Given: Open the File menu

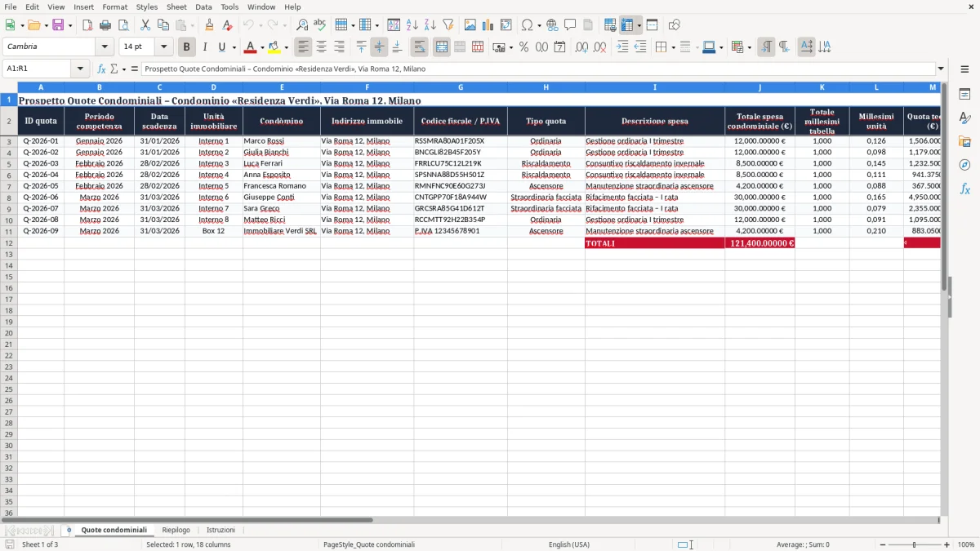Looking at the screenshot, I should coord(11,7).
